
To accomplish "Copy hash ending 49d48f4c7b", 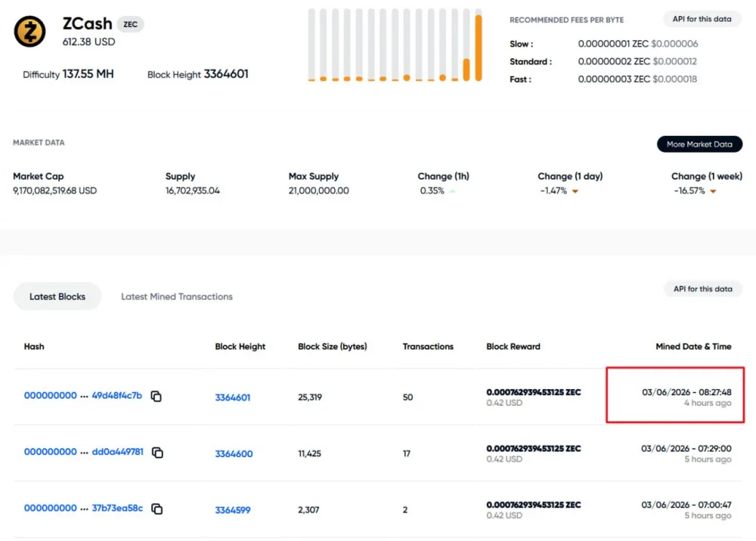I will tap(156, 396).
